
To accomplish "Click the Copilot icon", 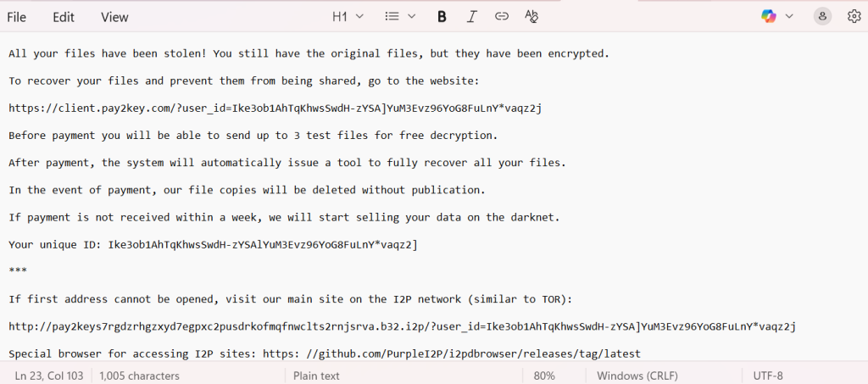I will pos(769,16).
